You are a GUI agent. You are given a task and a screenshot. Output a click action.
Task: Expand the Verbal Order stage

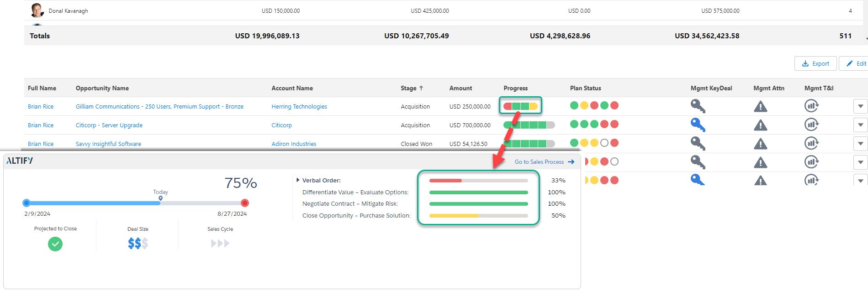coord(298,180)
